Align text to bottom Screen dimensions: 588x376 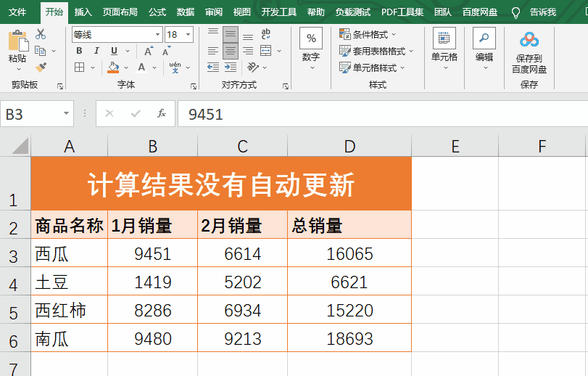247,36
